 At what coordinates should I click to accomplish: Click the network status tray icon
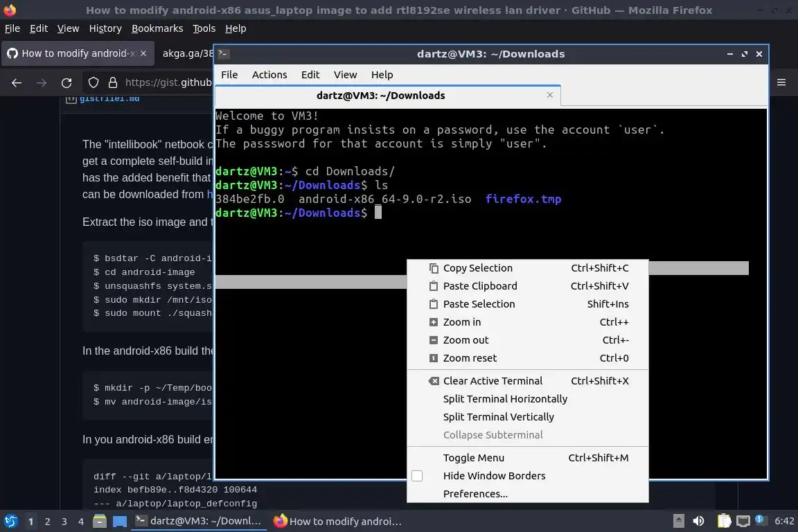743,522
